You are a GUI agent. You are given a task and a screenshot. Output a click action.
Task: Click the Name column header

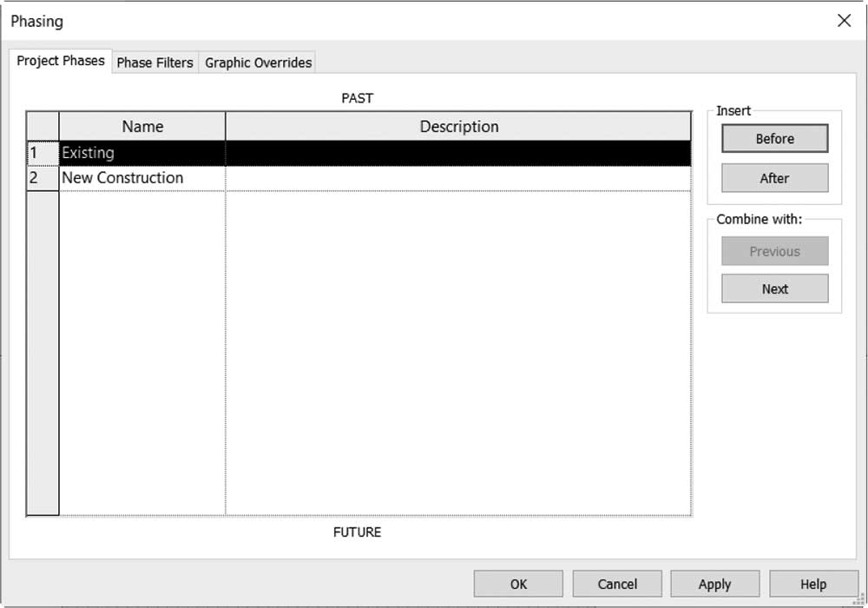[142, 126]
